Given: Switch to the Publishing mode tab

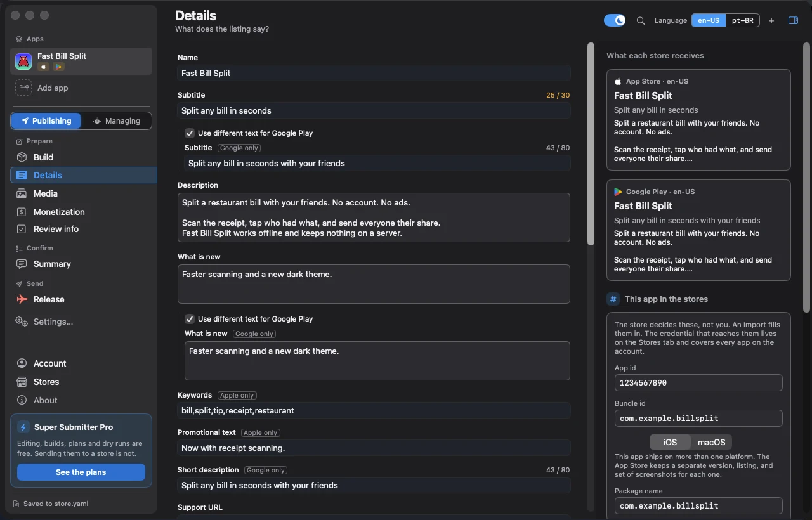Looking at the screenshot, I should pos(46,121).
